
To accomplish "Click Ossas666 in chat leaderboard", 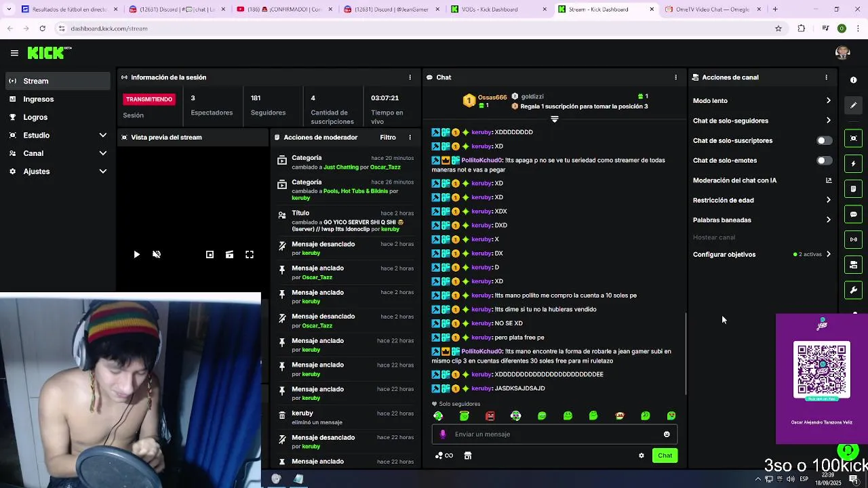I will [x=492, y=97].
